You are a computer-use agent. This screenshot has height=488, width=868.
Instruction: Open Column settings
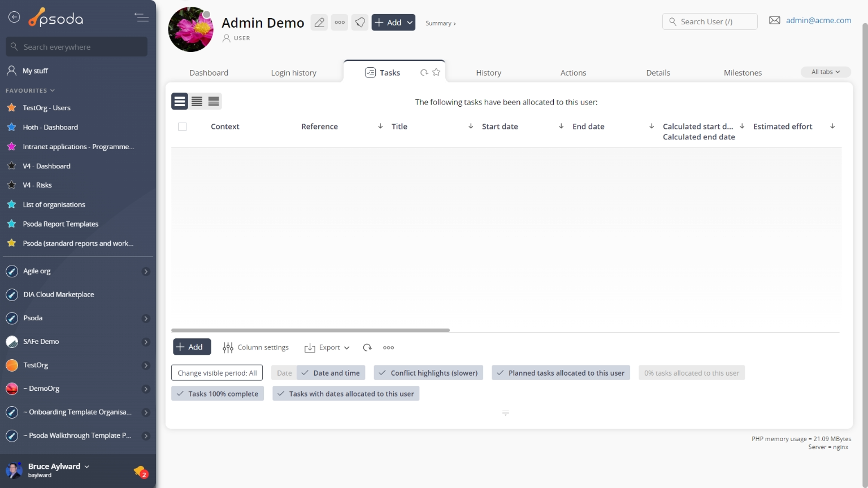[x=256, y=347]
